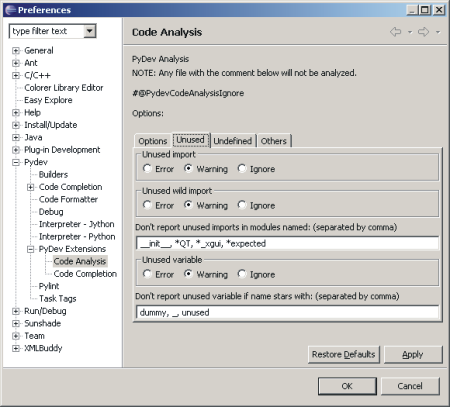Expand the Sunshade tree node

[x=16, y=323]
